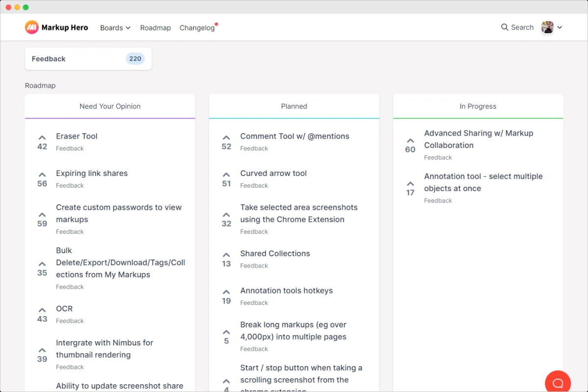Screen dimensions: 588x392
Task: Upvote Shared Collections
Action: [226, 259]
